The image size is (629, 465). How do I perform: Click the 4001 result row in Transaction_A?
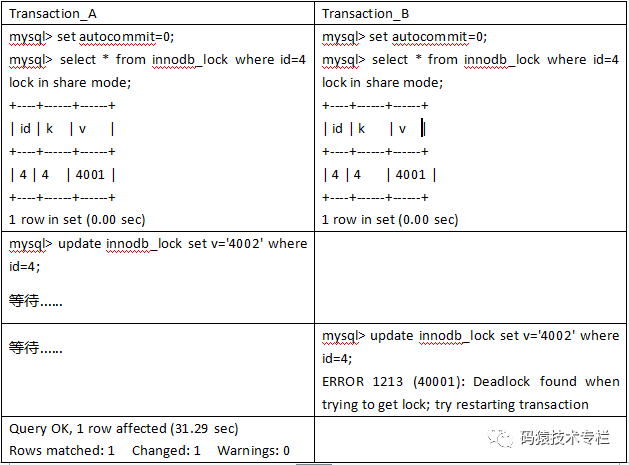(x=63, y=175)
